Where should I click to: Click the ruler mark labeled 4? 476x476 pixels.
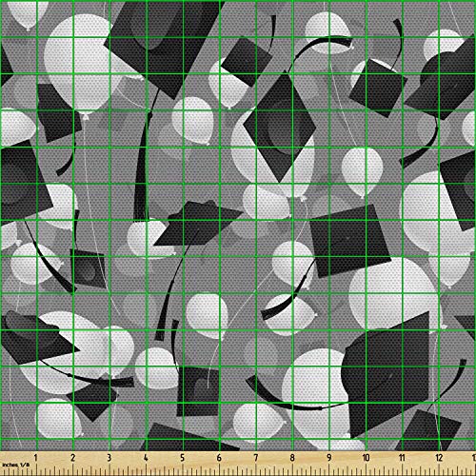pos(146,458)
